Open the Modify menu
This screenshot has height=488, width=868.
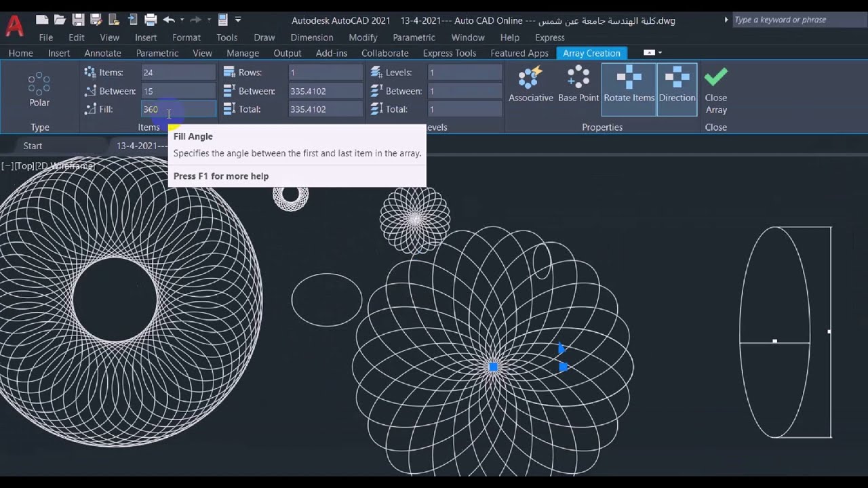363,37
